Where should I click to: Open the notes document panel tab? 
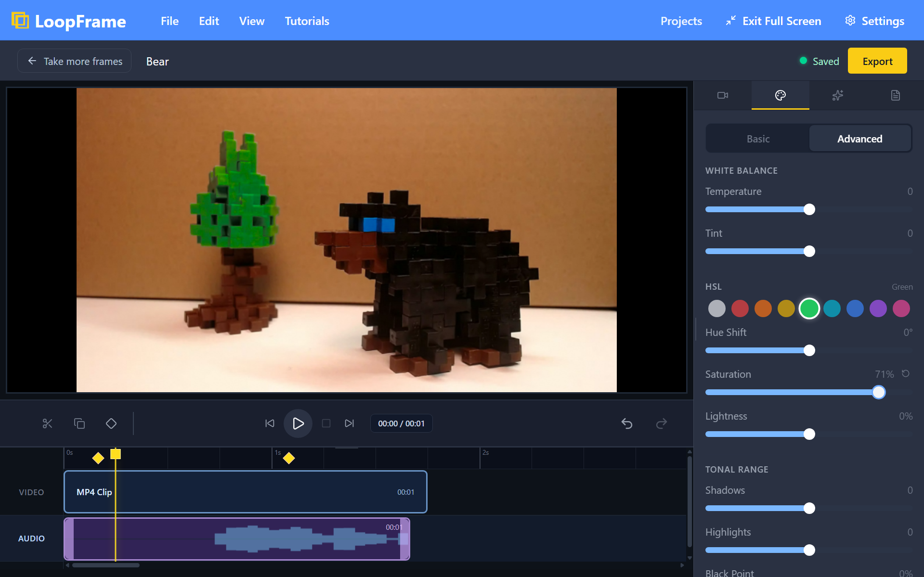click(x=895, y=95)
